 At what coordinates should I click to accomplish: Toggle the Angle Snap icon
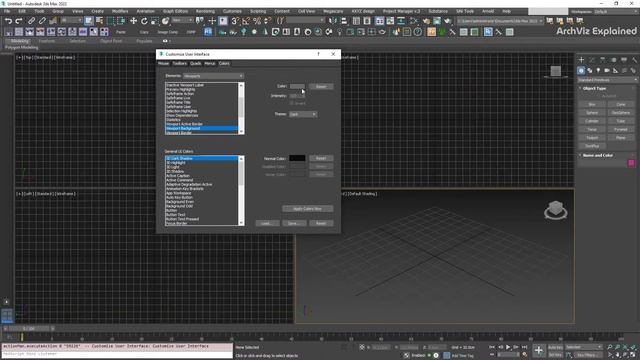(246, 20)
